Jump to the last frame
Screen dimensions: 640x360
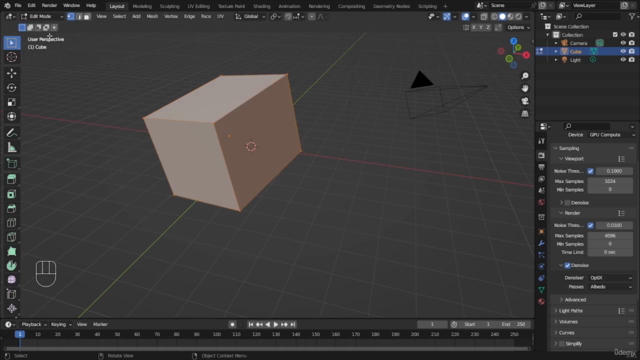[293, 324]
